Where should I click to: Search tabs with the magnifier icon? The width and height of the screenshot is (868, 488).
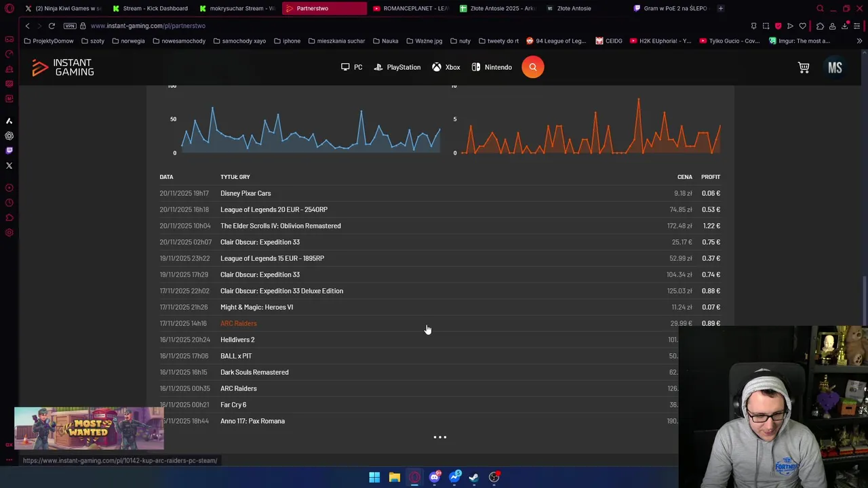[820, 9]
